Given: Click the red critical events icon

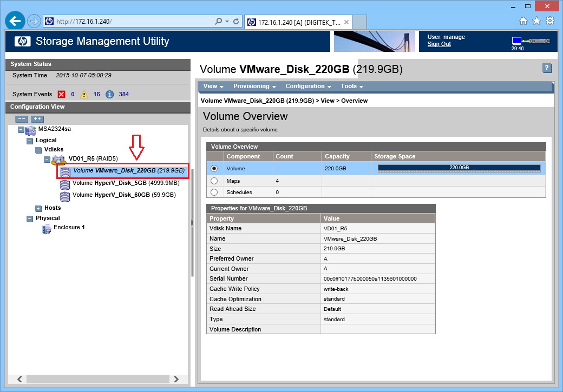Looking at the screenshot, I should point(62,94).
